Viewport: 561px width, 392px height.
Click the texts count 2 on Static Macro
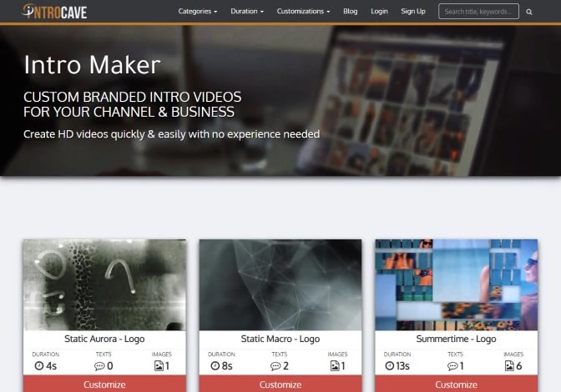[286, 366]
